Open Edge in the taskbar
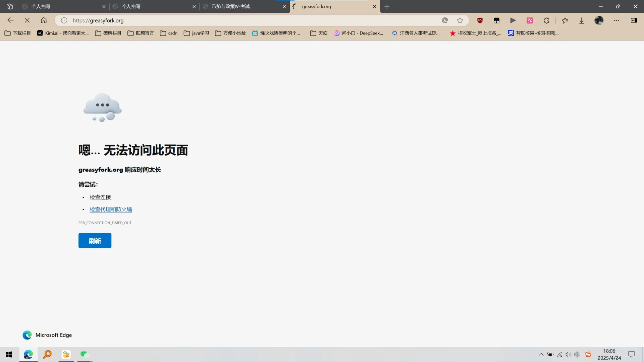The height and width of the screenshot is (362, 644). 28,354
